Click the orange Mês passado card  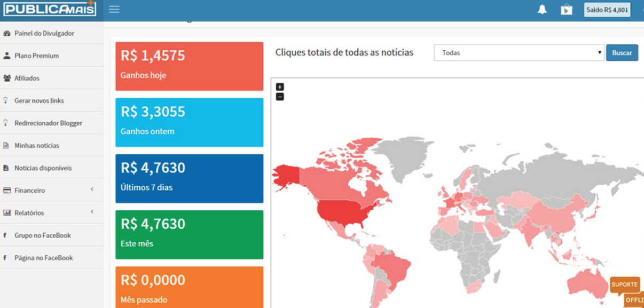pyautogui.click(x=189, y=287)
